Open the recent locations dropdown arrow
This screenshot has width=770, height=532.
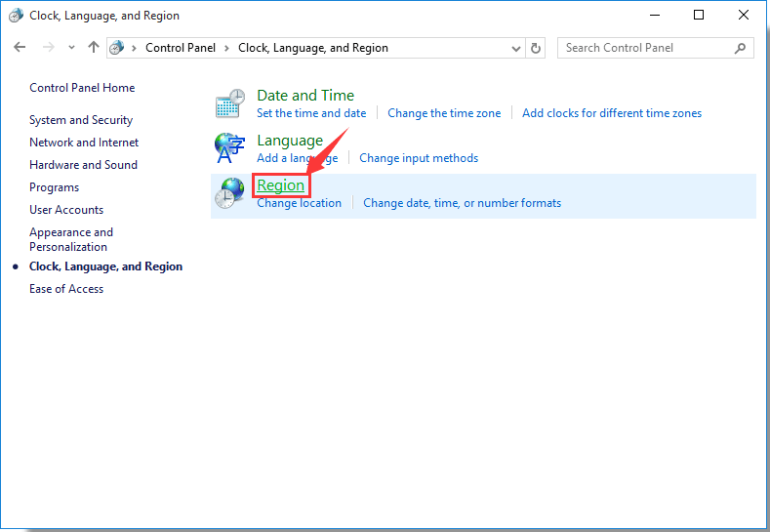pos(71,48)
